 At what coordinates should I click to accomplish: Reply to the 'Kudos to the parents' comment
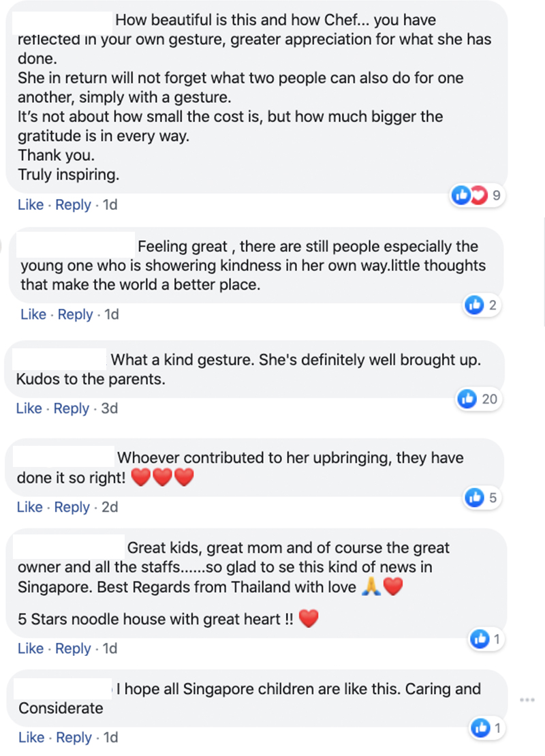tap(71, 408)
